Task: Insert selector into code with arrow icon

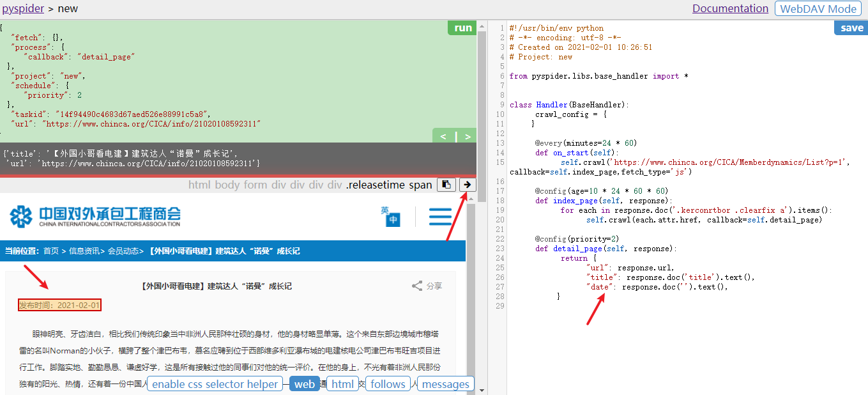Action: pos(468,185)
